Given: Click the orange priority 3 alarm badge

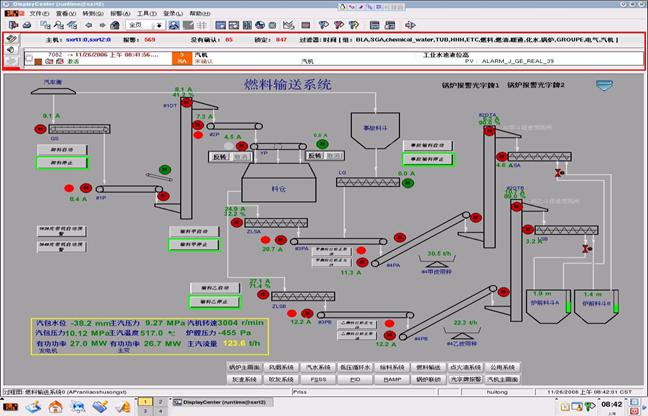Looking at the screenshot, I should [x=182, y=58].
